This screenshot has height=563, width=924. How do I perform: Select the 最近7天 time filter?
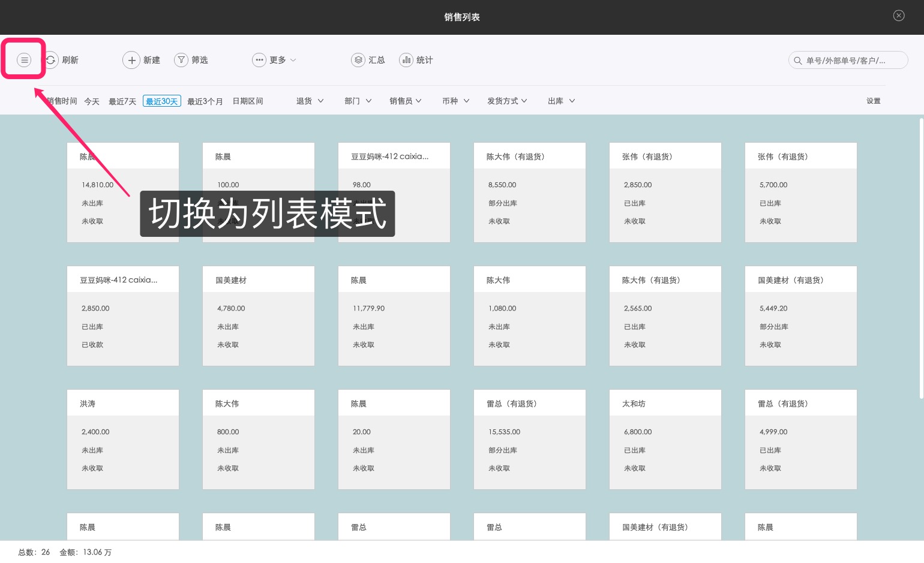tap(122, 101)
